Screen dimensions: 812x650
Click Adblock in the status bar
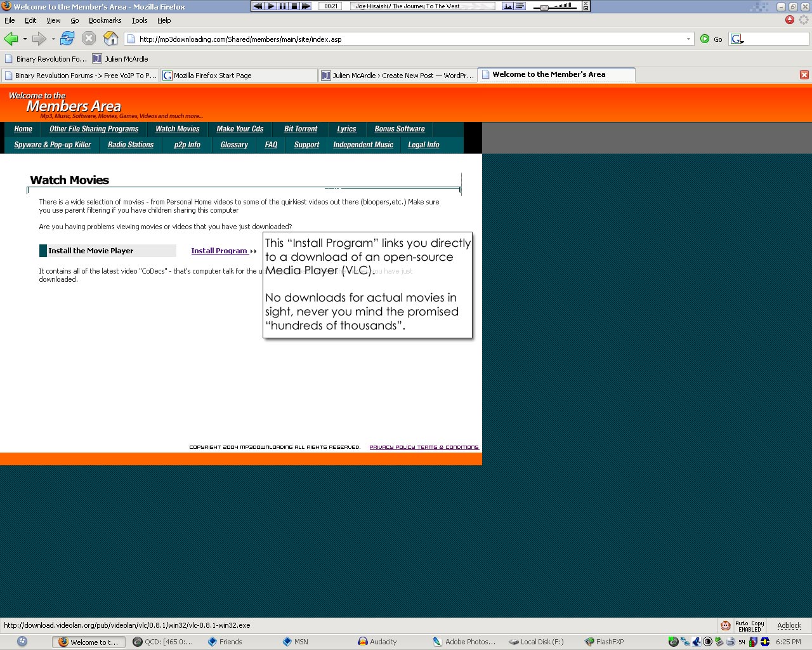[x=789, y=625]
